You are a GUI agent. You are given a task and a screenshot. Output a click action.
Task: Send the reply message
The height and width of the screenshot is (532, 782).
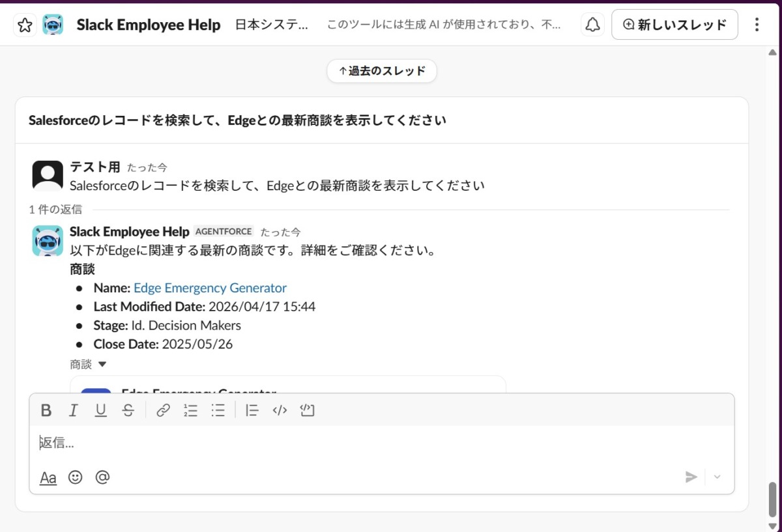[x=691, y=477]
